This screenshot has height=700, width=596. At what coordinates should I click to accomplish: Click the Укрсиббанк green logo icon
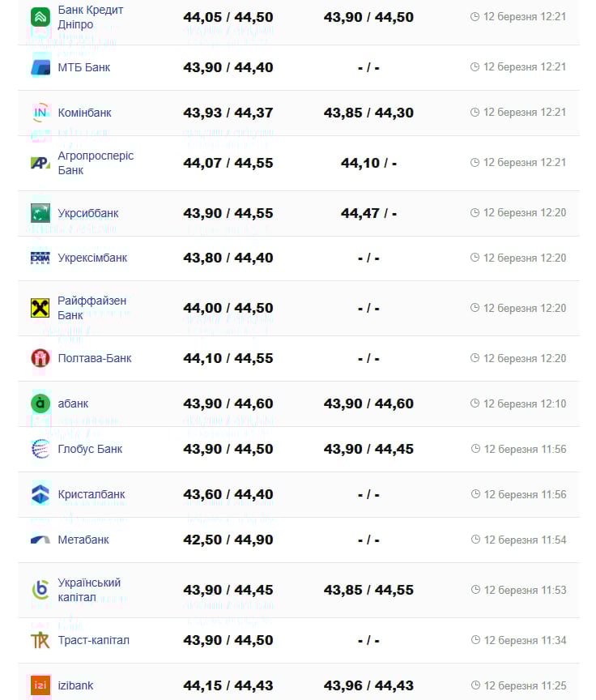(x=40, y=213)
